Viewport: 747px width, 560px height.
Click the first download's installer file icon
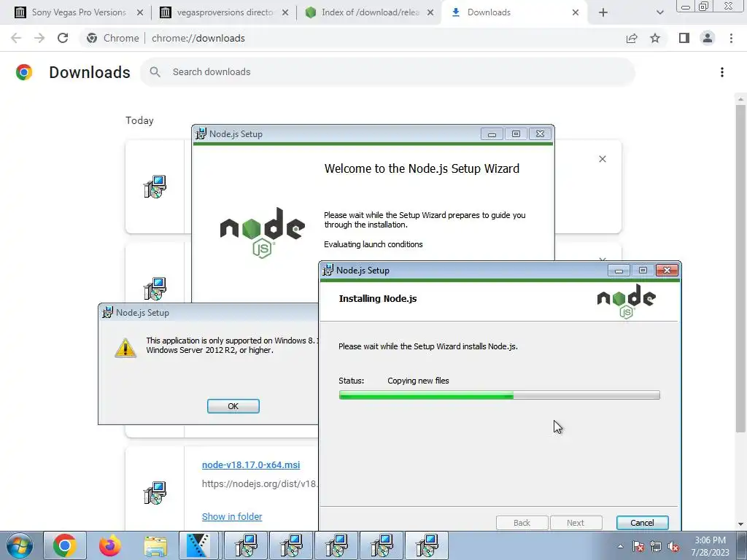pos(155,187)
